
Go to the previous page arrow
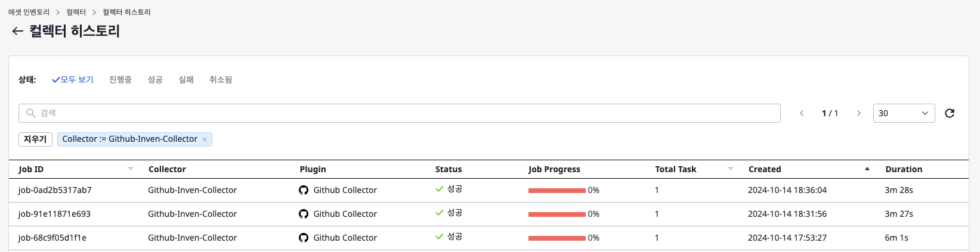tap(802, 113)
